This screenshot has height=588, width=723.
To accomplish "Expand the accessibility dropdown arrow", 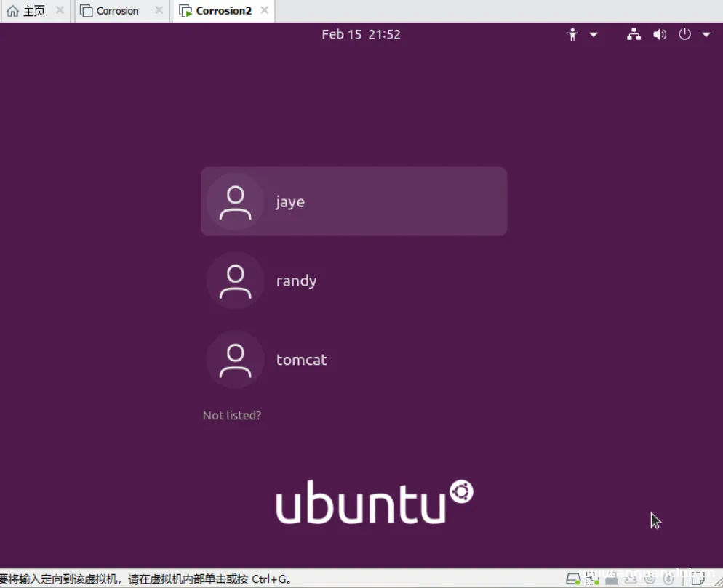I will coord(594,34).
